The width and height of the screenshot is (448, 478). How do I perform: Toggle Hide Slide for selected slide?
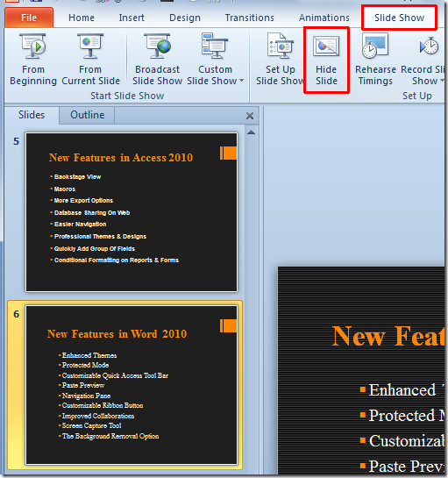pos(326,60)
